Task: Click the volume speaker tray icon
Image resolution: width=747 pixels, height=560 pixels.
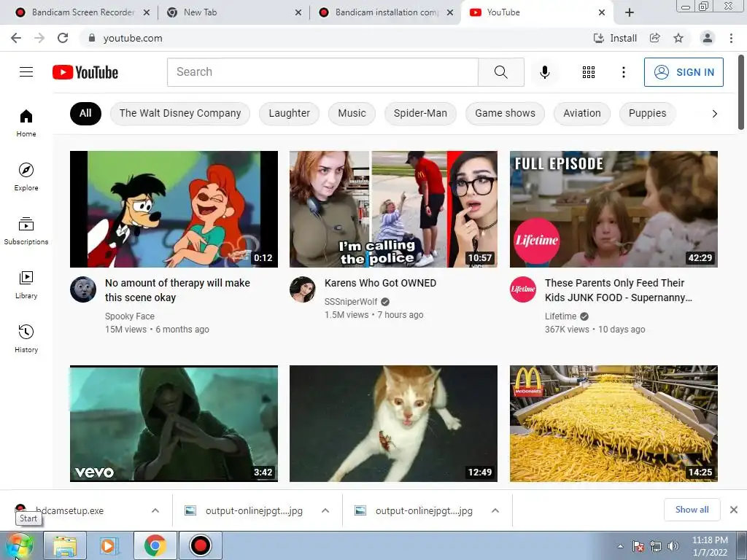Action: tap(673, 546)
